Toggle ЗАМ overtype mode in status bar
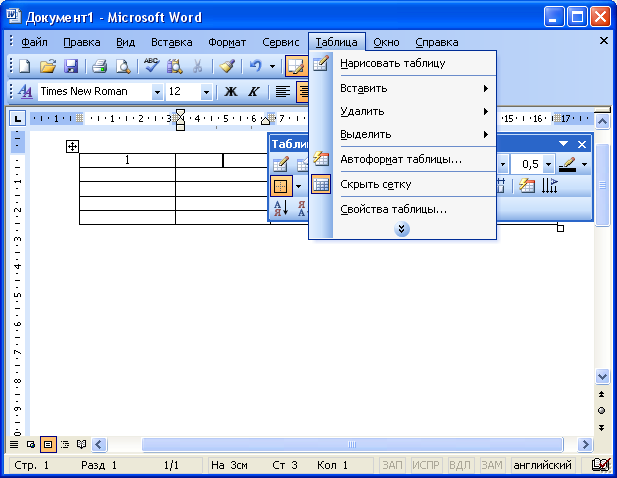617x478 pixels. tap(492, 465)
